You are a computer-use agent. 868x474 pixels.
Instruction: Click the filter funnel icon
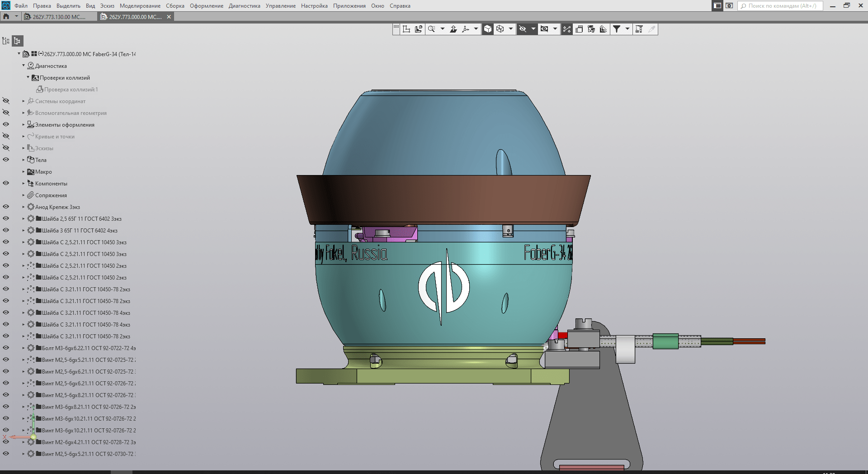point(617,29)
